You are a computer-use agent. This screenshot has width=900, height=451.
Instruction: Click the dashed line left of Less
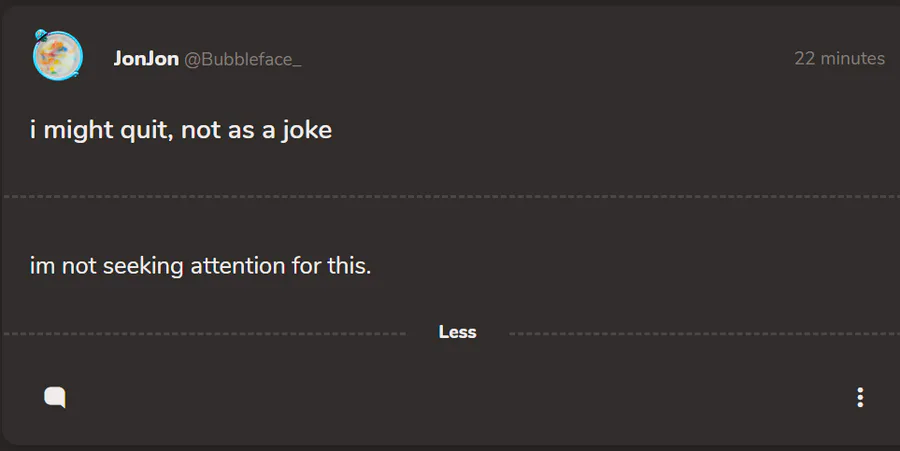tap(200, 333)
